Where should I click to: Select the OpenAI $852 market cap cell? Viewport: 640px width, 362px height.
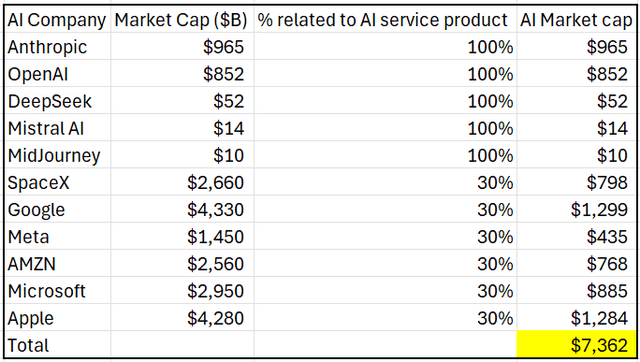point(182,74)
